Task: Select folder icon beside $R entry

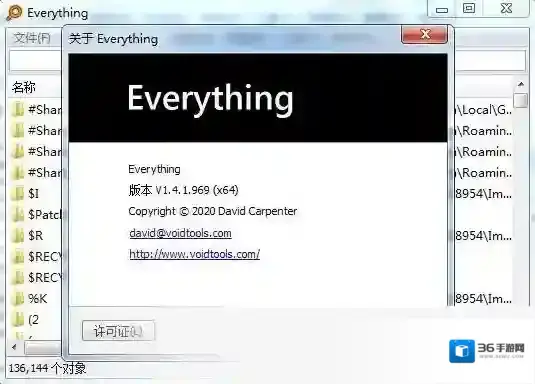Action: coord(17,236)
